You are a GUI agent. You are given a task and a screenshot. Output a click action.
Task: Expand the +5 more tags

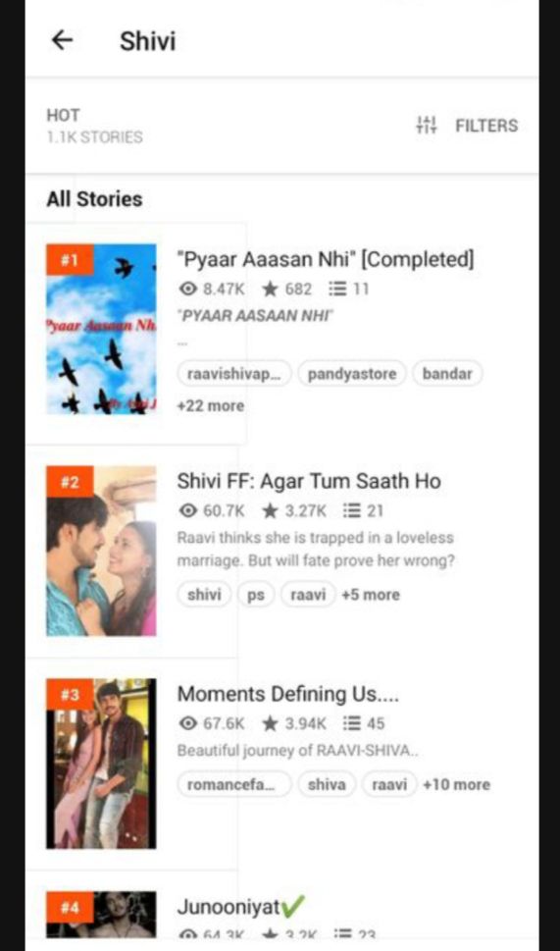pos(371,595)
